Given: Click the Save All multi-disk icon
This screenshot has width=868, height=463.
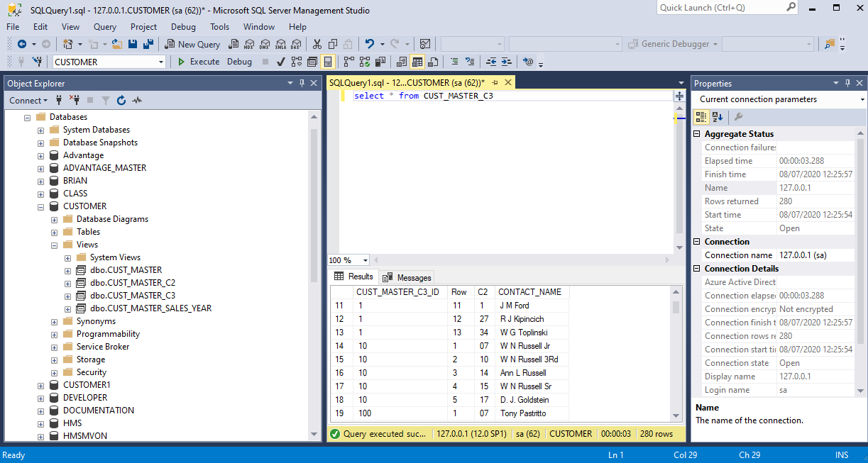Looking at the screenshot, I should (148, 44).
